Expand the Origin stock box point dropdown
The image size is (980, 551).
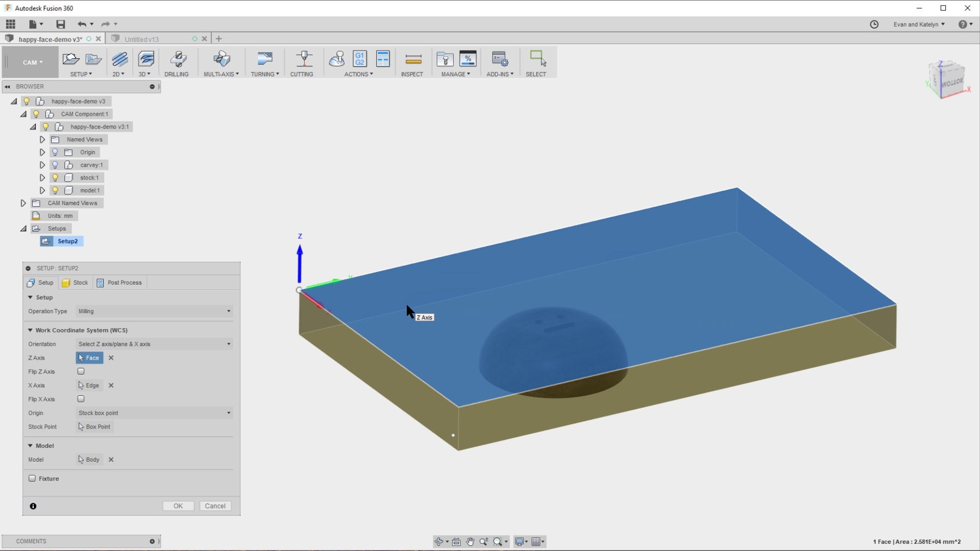tap(229, 412)
